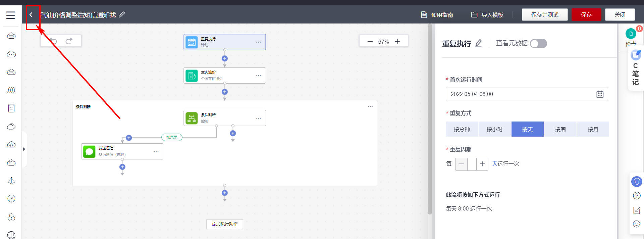644x239 pixels.
Task: Expand the collapsed left side panel arrow
Action: click(24, 149)
